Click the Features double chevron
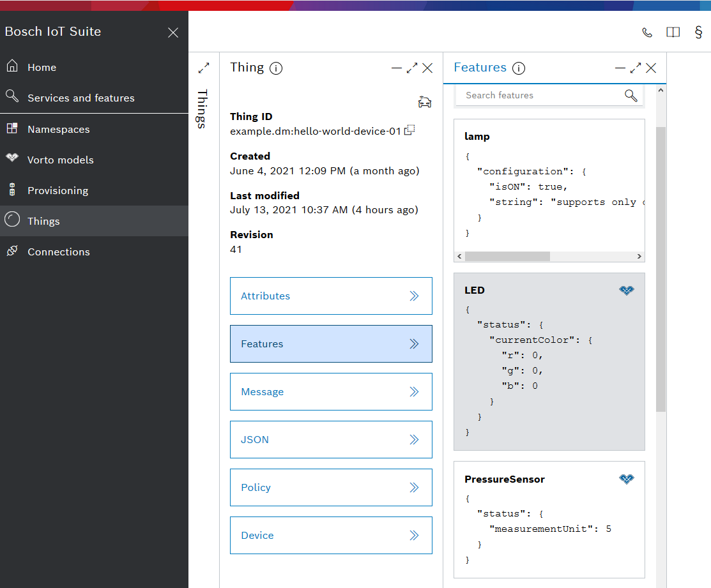The width and height of the screenshot is (711, 588). tap(414, 344)
